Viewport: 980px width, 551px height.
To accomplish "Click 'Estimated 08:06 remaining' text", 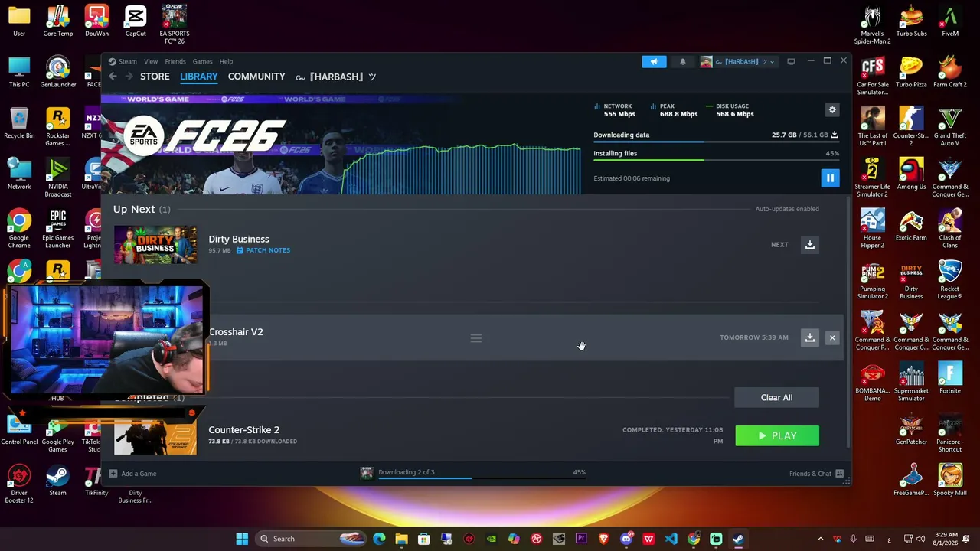I will click(632, 178).
